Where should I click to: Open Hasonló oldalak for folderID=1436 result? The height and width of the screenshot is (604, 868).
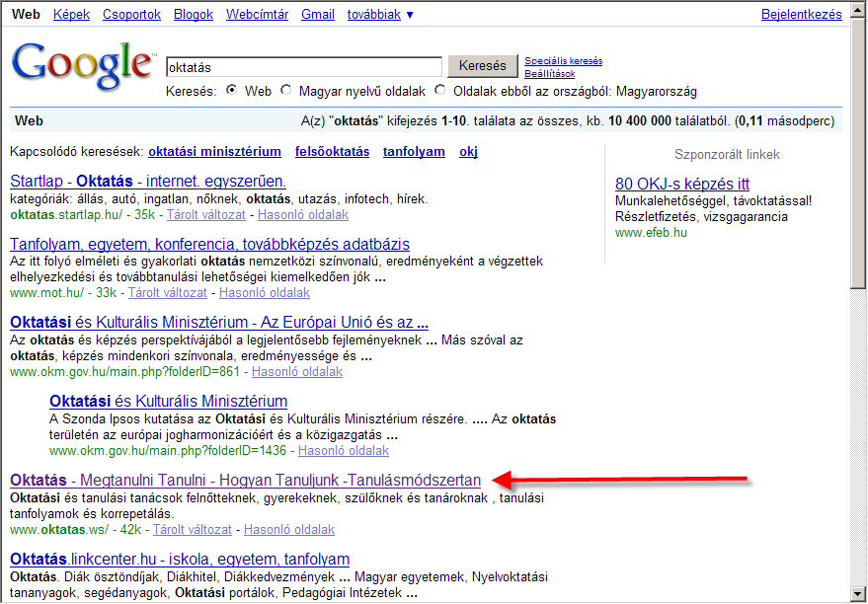tap(344, 451)
